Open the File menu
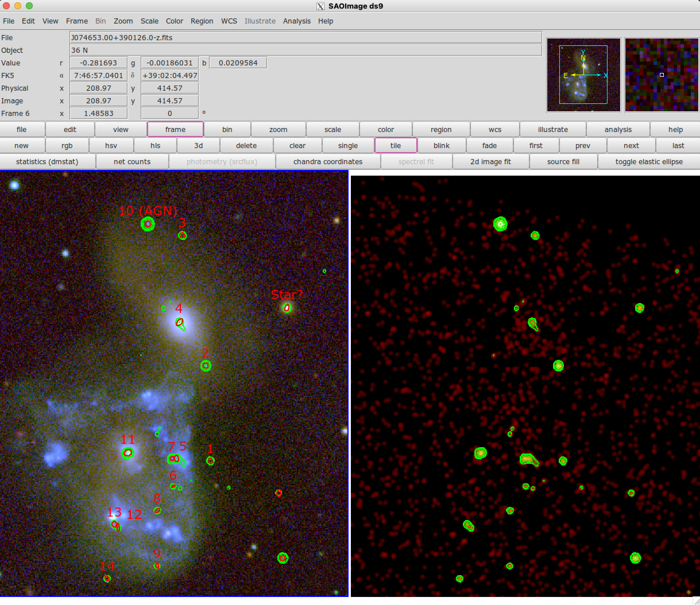 pos(8,21)
